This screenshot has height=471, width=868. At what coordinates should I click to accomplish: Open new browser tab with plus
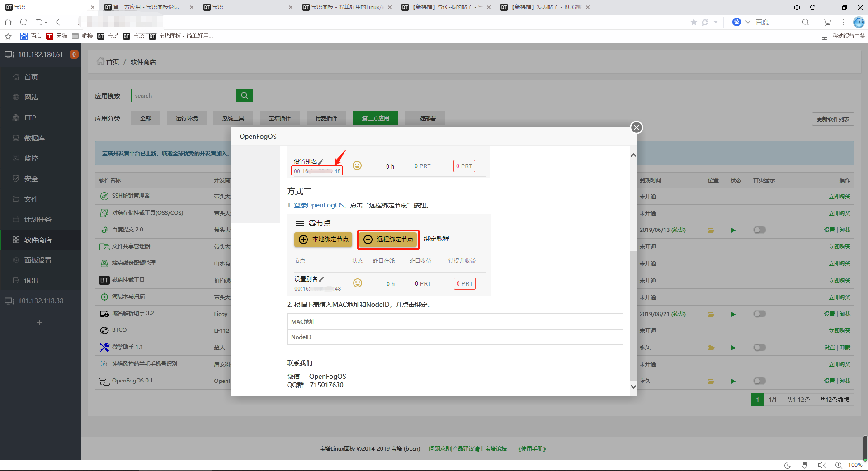[x=601, y=7]
